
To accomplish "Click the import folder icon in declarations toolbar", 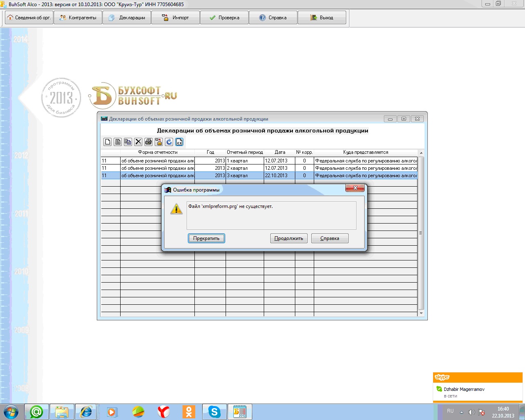I will click(159, 142).
